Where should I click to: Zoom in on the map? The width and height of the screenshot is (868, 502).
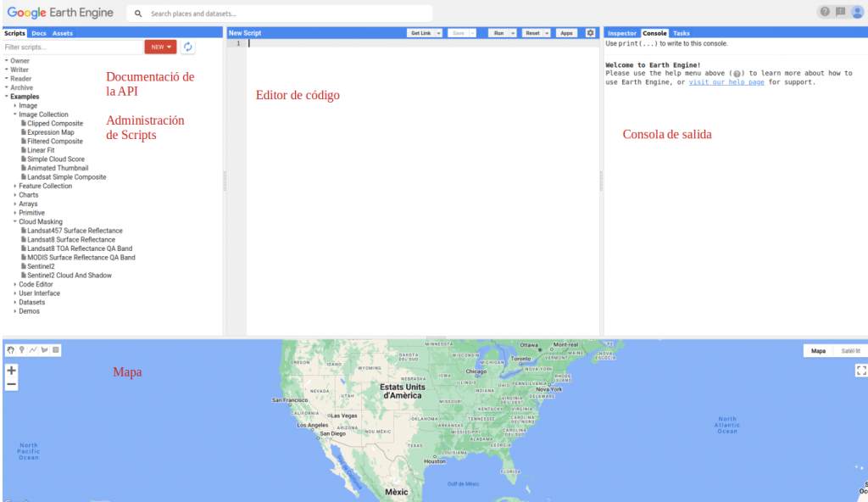[x=12, y=371]
